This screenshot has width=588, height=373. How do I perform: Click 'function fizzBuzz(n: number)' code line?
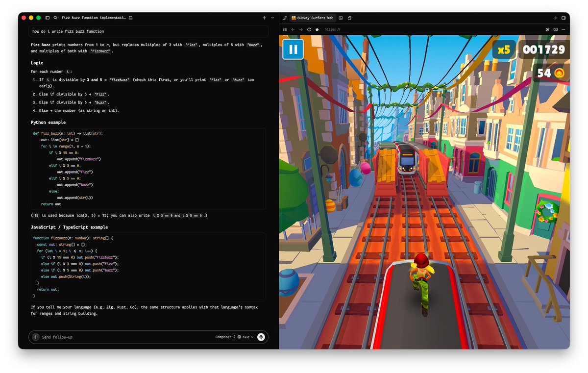pyautogui.click(x=73, y=238)
